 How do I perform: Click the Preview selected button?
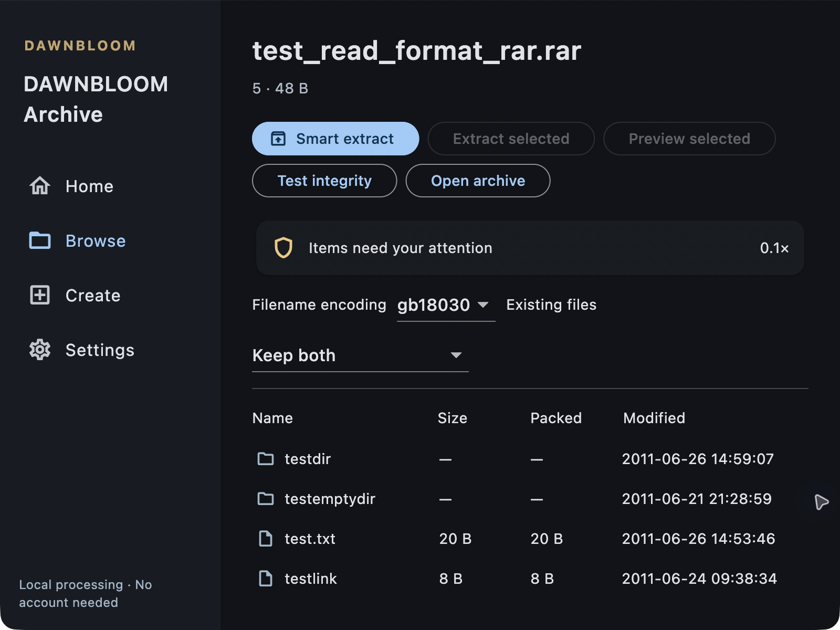(x=689, y=139)
